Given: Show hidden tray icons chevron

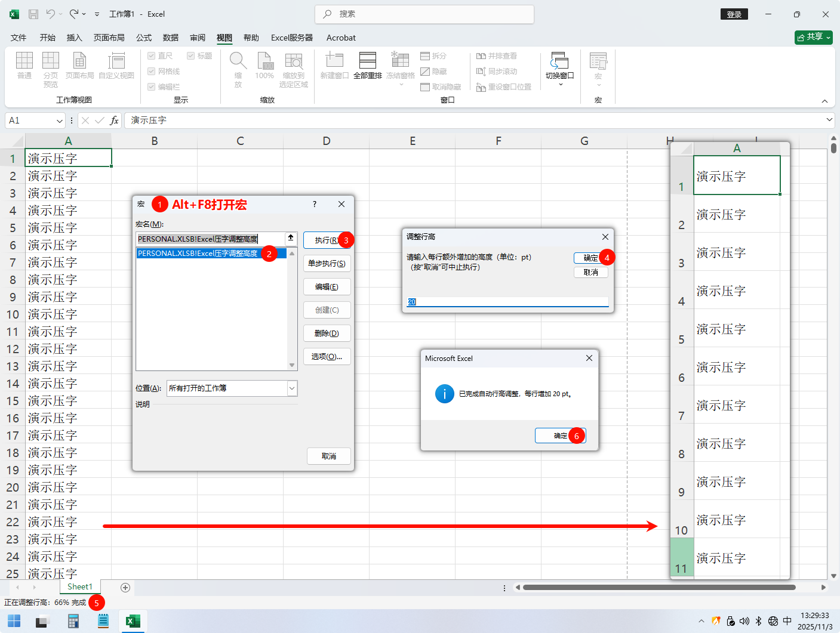Looking at the screenshot, I should (701, 621).
